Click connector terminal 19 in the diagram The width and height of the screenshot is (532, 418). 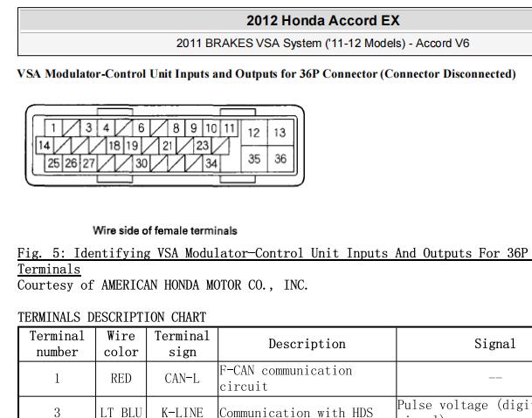pyautogui.click(x=132, y=146)
